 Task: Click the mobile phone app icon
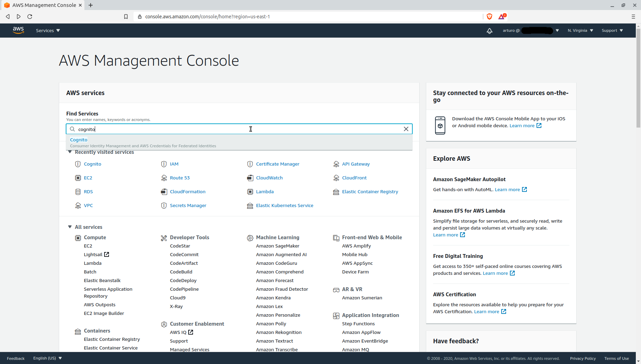point(440,125)
